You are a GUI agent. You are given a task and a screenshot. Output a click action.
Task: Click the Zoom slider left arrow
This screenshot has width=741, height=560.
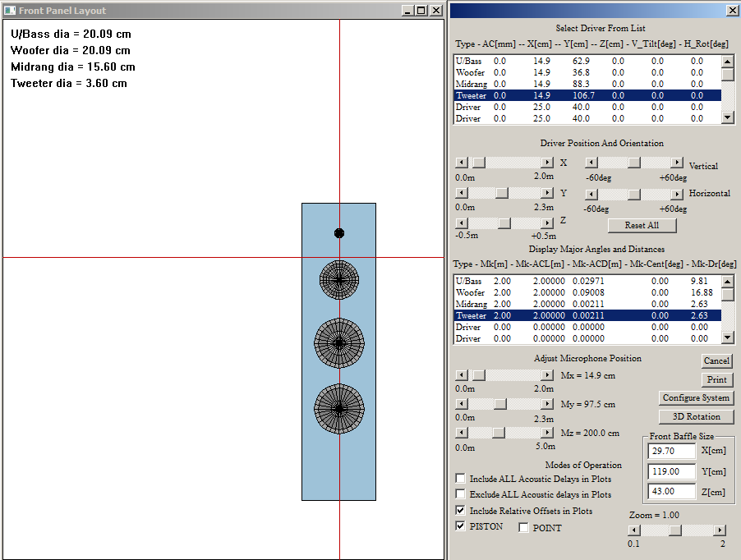click(633, 530)
